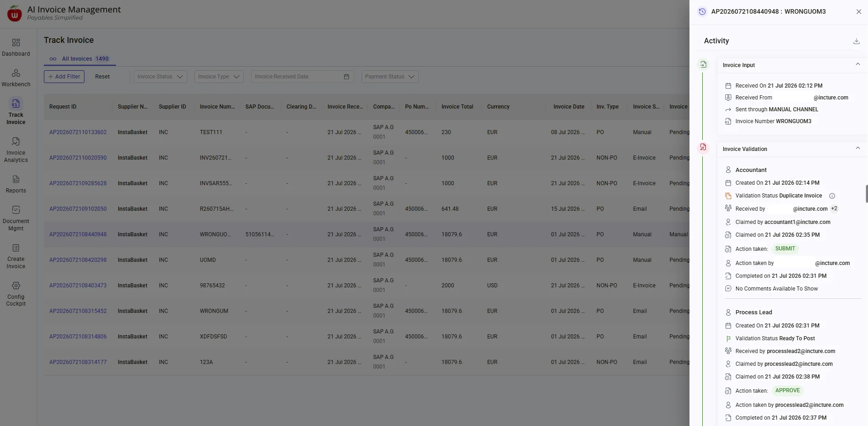
Task: Click 'Sent through MANUAL CHANNEL' entry
Action: pyautogui.click(x=777, y=109)
